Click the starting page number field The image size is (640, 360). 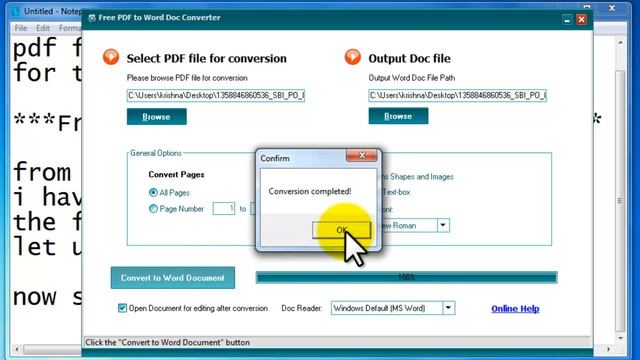224,209
